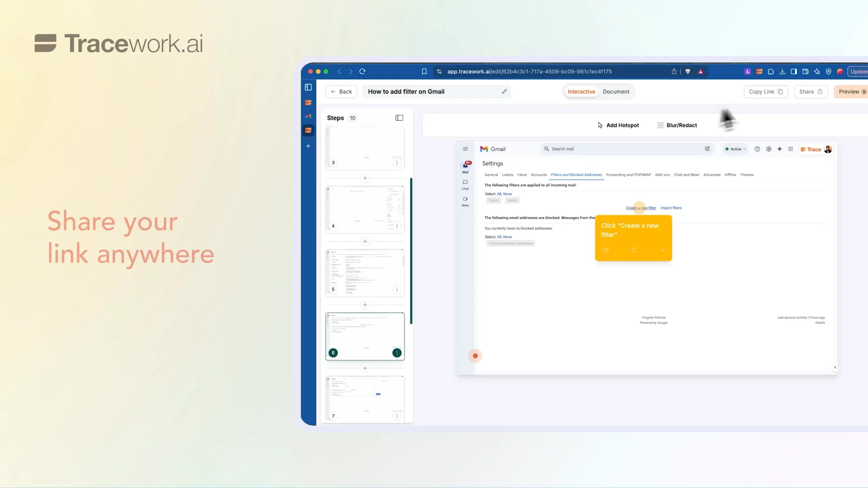
Task: Open the options menu for step 7
Action: click(x=397, y=416)
